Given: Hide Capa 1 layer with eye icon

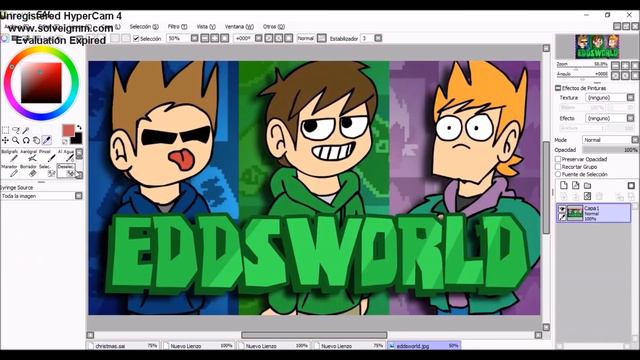Looking at the screenshot, I should [x=562, y=209].
